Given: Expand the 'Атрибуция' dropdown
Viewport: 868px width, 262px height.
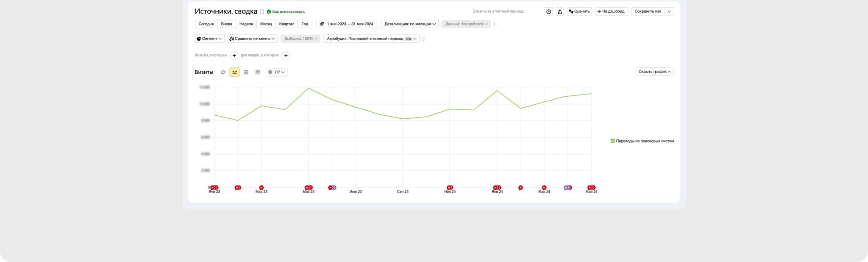Looking at the screenshot, I should (371, 39).
